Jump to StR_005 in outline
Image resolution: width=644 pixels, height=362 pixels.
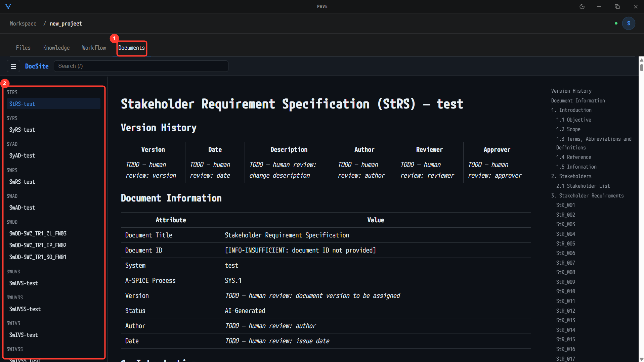pyautogui.click(x=565, y=244)
